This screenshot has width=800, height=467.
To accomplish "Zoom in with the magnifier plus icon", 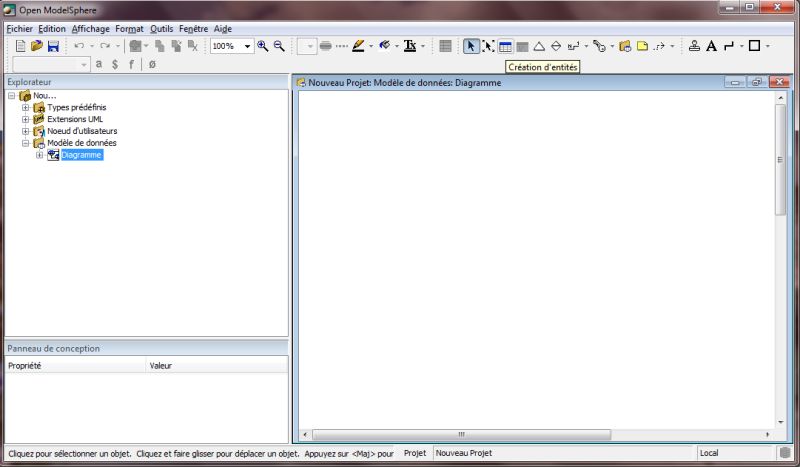I will (263, 46).
